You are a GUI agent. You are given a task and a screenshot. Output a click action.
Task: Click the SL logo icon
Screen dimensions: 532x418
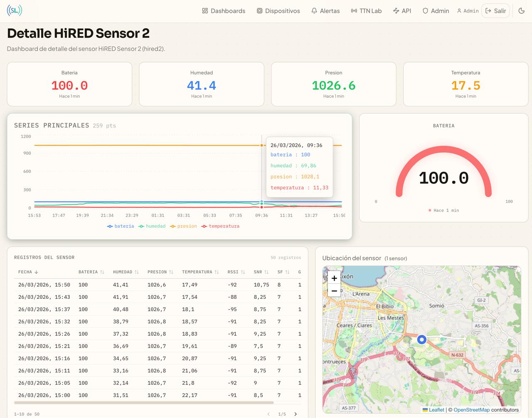tap(15, 10)
